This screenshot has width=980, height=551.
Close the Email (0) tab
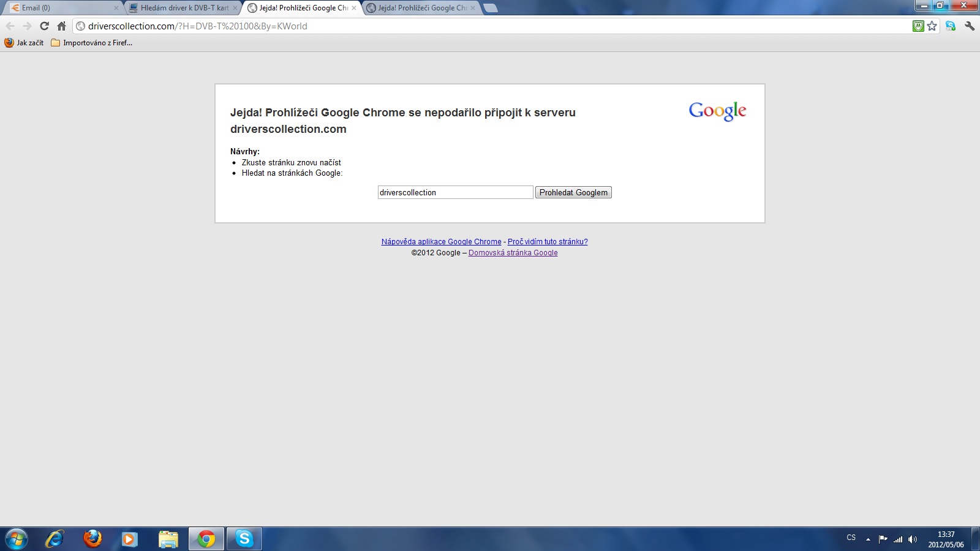point(116,8)
